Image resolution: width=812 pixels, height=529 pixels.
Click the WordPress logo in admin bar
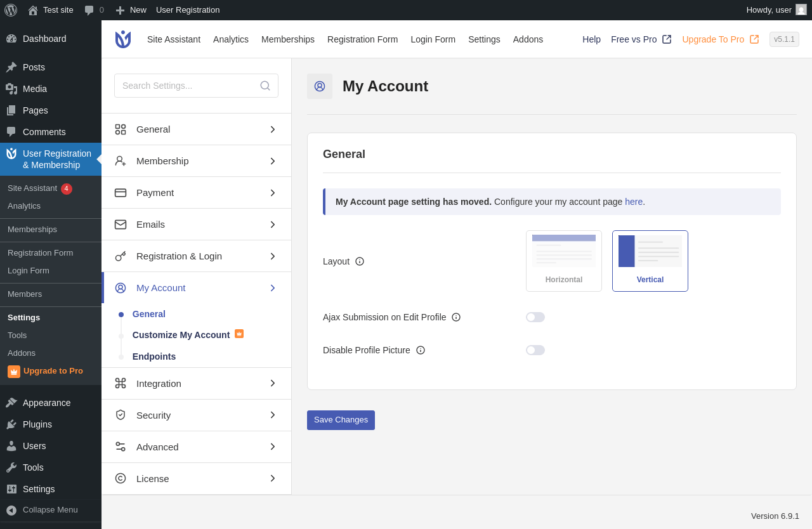pyautogui.click(x=11, y=10)
